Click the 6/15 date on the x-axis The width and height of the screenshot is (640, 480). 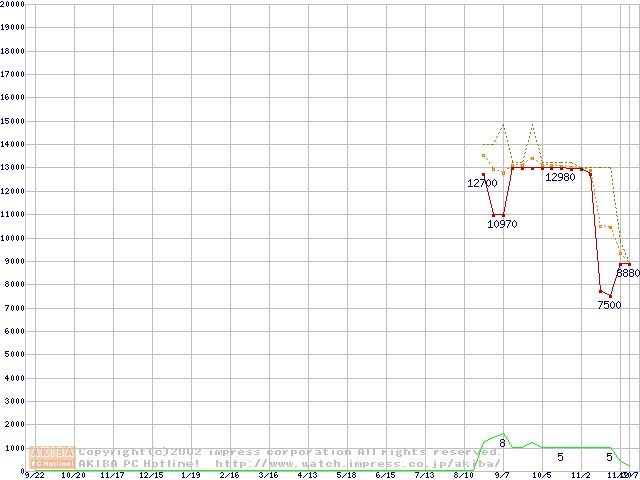coord(385,476)
